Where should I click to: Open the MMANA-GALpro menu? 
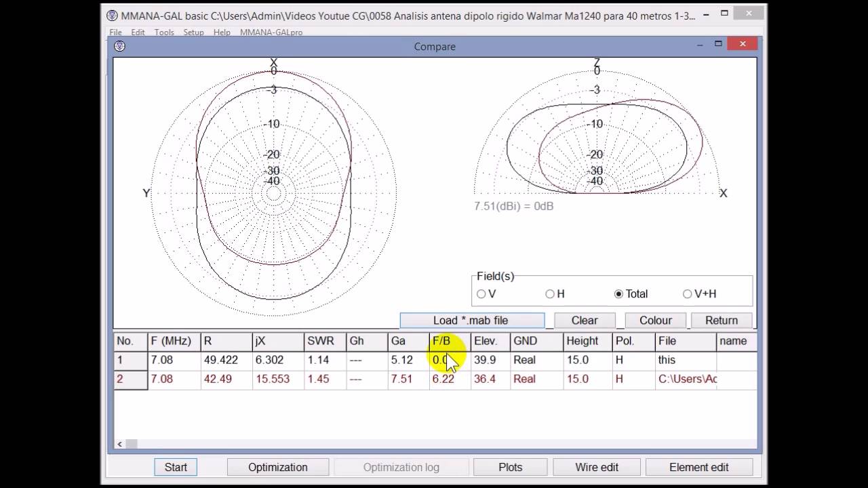271,32
